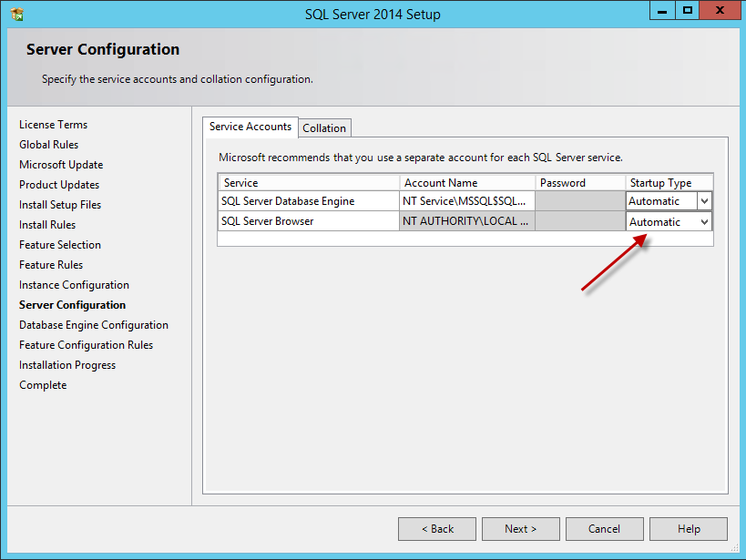746x560 pixels.
Task: Click the bold Server Configuration step
Action: 72,305
